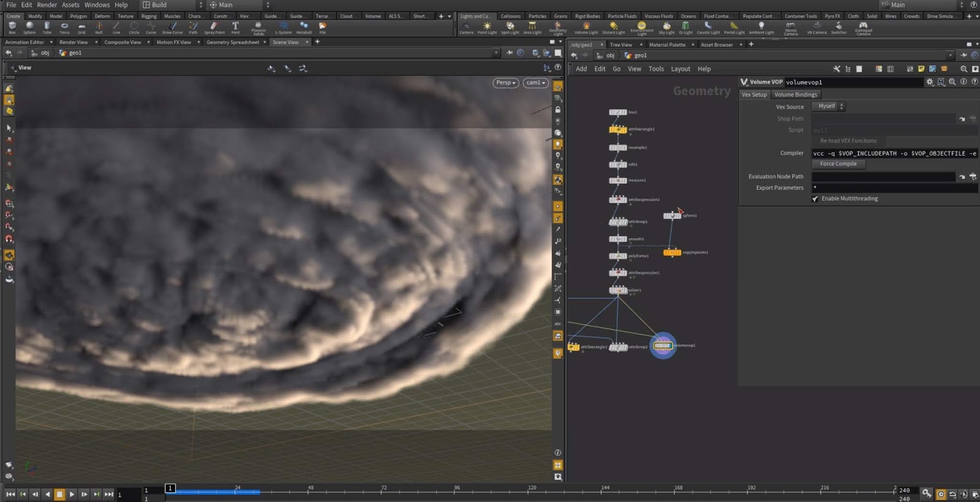This screenshot has width=980, height=502.
Task: Select the volumevop1 node in network
Action: click(x=663, y=346)
